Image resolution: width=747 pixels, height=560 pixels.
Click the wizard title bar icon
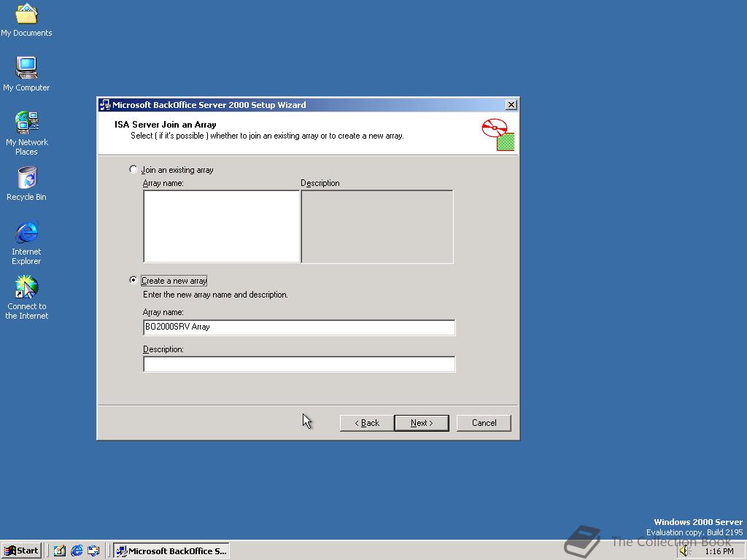click(105, 105)
